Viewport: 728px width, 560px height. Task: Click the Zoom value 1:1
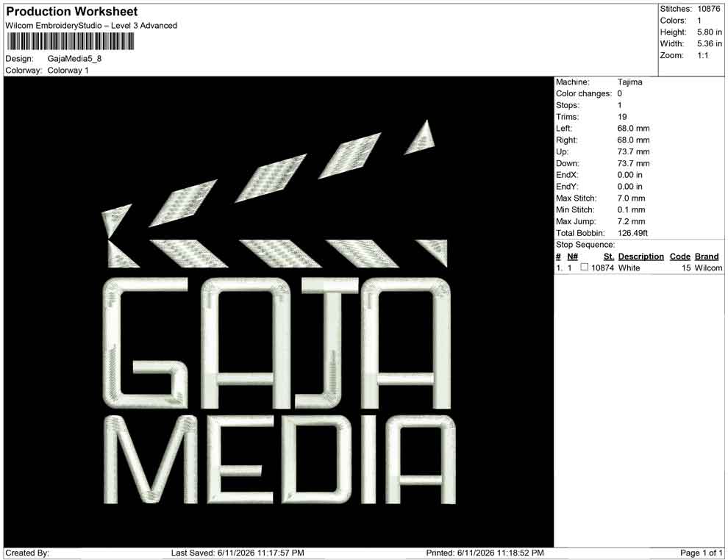(703, 55)
